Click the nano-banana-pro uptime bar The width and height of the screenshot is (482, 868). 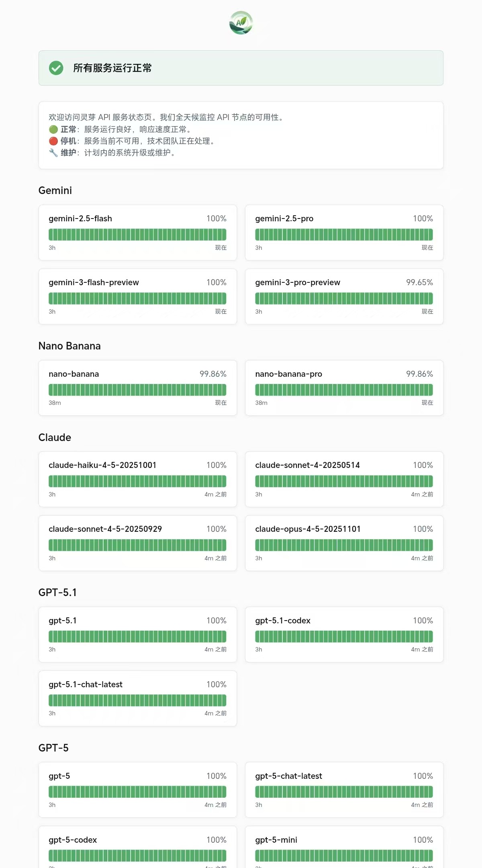coord(344,390)
